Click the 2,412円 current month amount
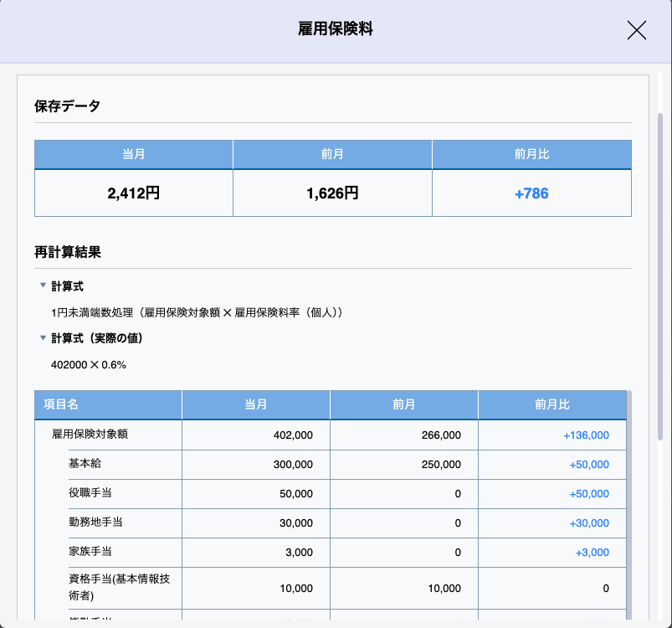The height and width of the screenshot is (628, 672). (134, 193)
